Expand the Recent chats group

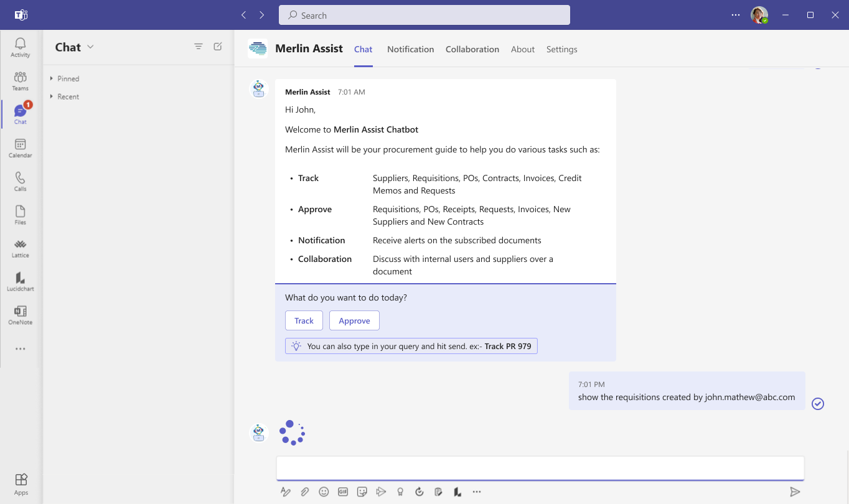tap(65, 96)
